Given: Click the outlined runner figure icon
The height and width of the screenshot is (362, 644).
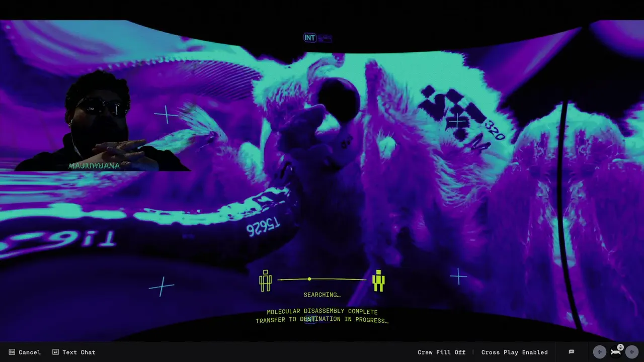Looking at the screenshot, I should (x=265, y=281).
